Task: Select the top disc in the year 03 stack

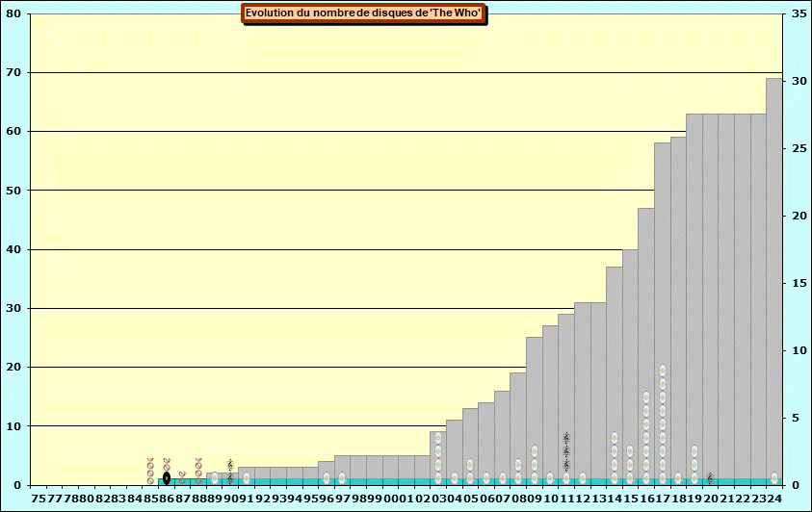Action: [x=438, y=438]
